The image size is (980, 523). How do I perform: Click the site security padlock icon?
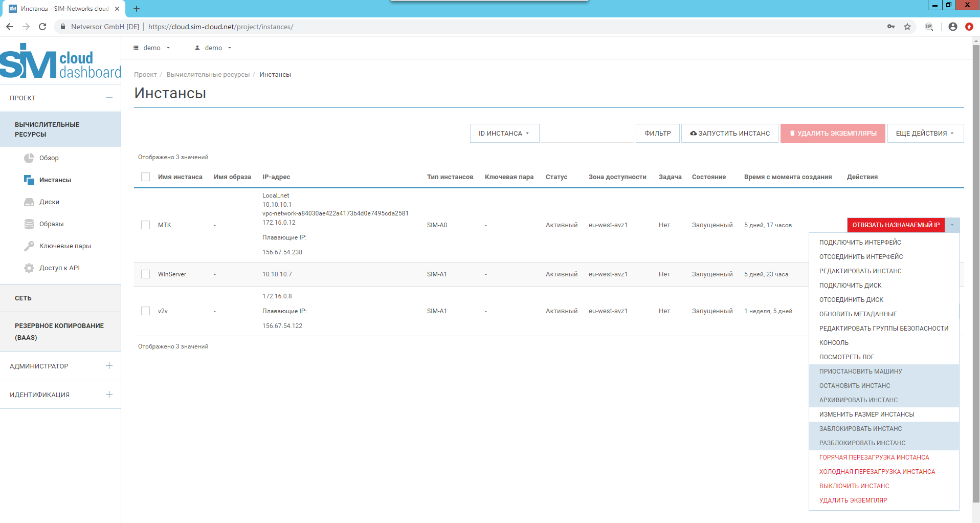[63, 27]
